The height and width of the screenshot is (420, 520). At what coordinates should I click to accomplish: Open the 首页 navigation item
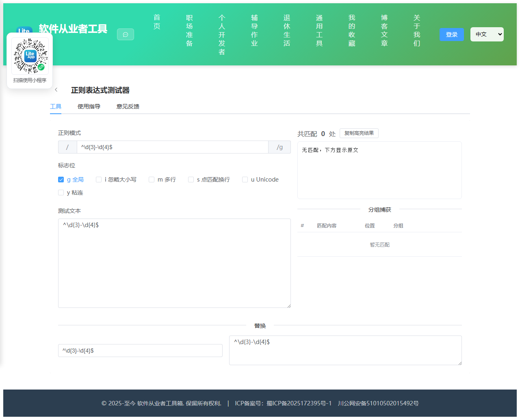pyautogui.click(x=157, y=22)
